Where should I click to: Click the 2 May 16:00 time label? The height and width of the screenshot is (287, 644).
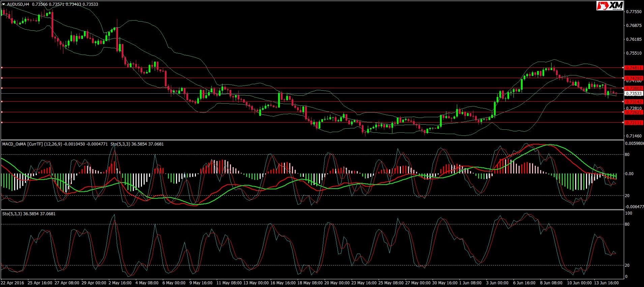(120, 283)
